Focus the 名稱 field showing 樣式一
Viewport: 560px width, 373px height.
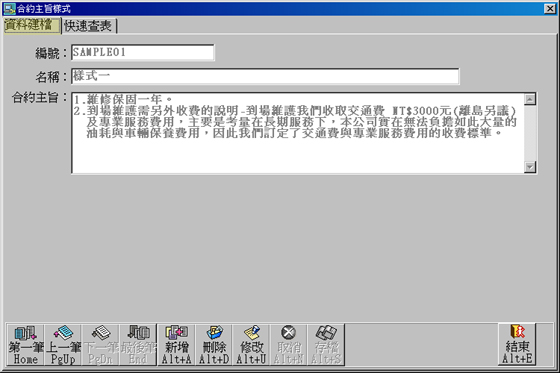click(265, 76)
